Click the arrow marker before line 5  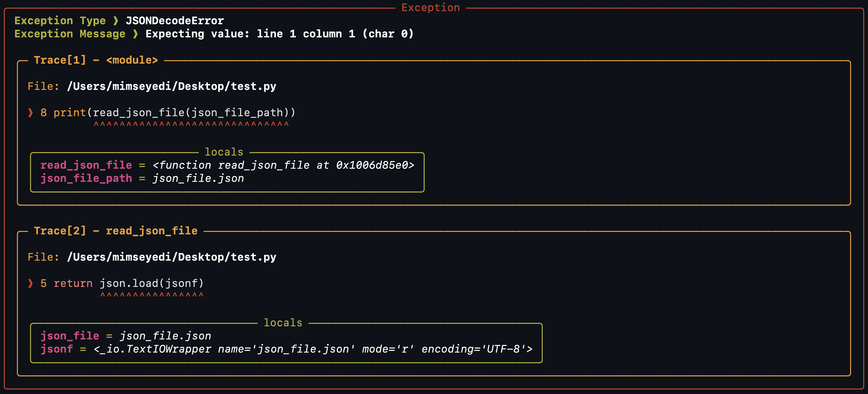[30, 283]
